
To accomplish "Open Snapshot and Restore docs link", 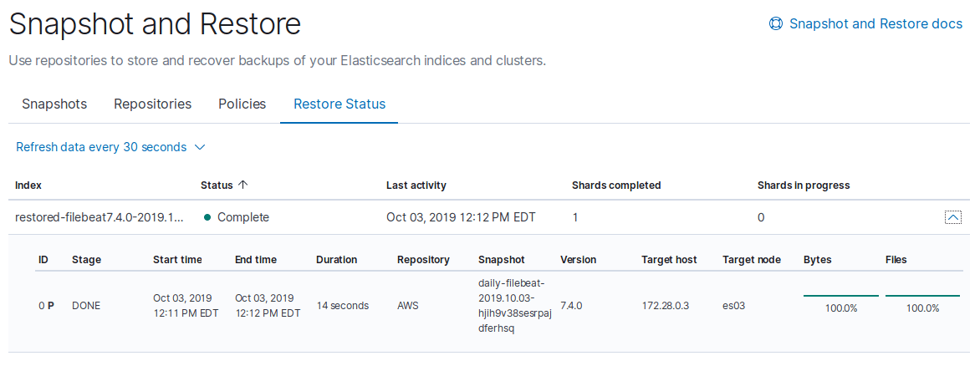I will point(875,23).
